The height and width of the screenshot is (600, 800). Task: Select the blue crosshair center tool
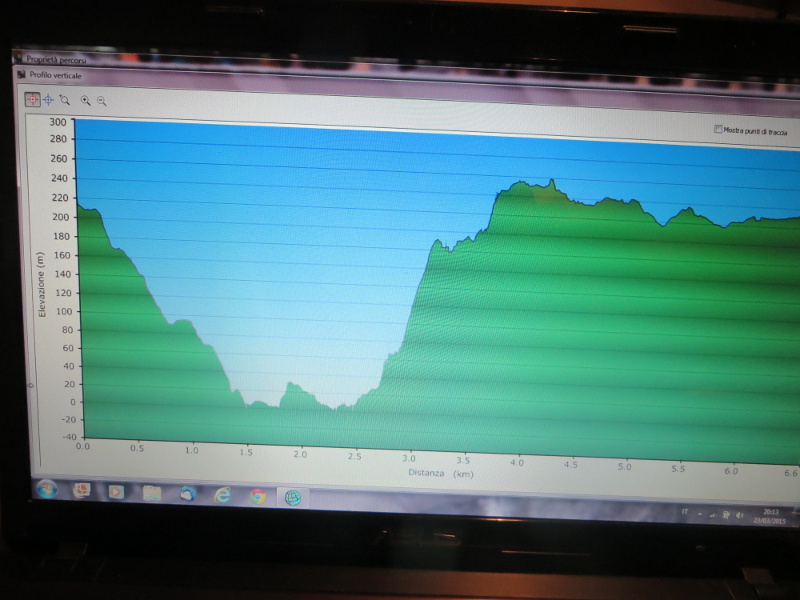pyautogui.click(x=47, y=99)
